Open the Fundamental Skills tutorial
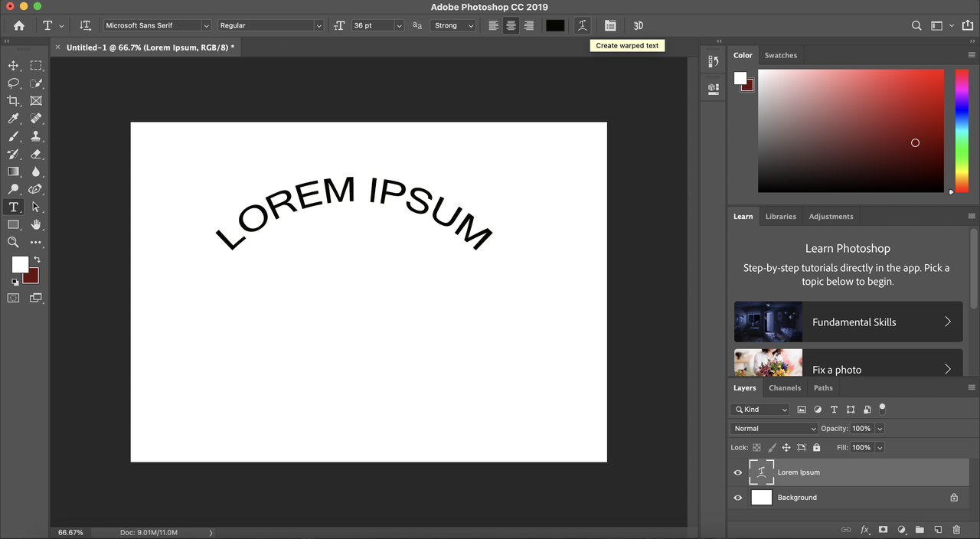Screen dimensions: 980x539 click(x=848, y=322)
